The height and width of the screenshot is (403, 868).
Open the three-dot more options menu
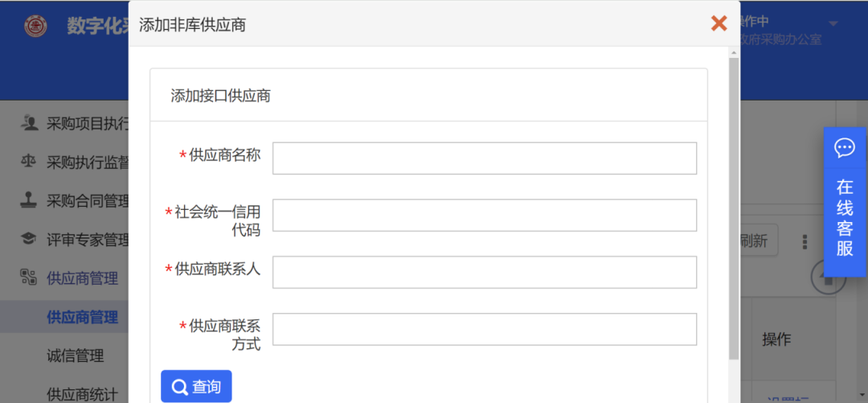(805, 241)
